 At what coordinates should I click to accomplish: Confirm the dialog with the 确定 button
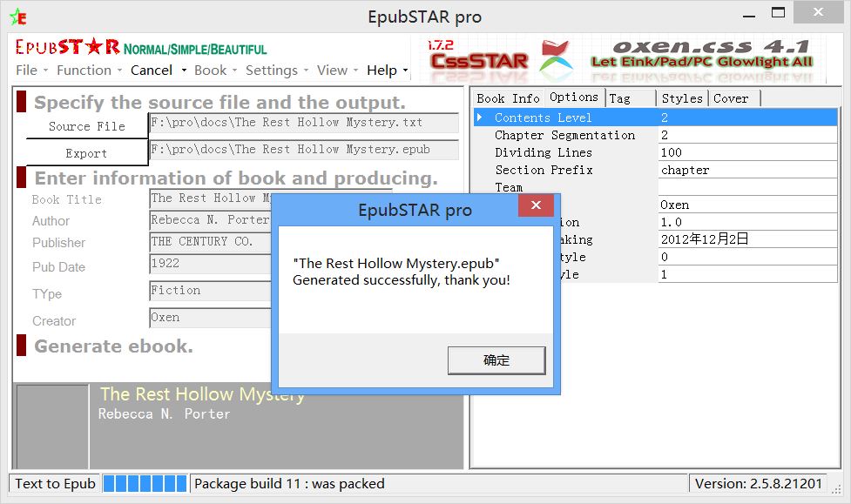tap(496, 360)
